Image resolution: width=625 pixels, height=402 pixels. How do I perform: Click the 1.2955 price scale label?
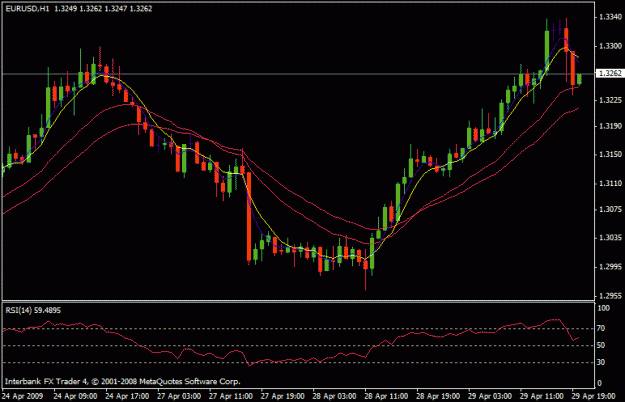(610, 296)
